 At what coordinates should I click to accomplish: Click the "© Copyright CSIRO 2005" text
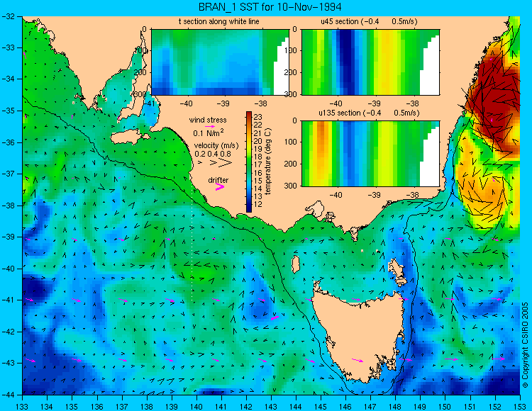(x=525, y=345)
